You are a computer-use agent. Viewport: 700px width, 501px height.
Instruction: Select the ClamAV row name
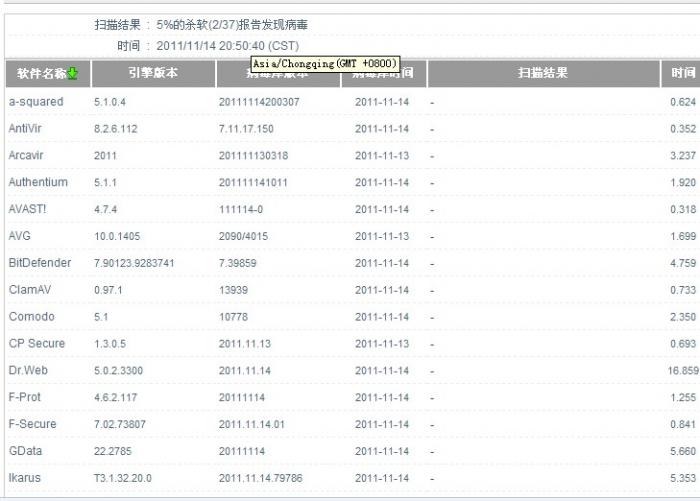30,290
